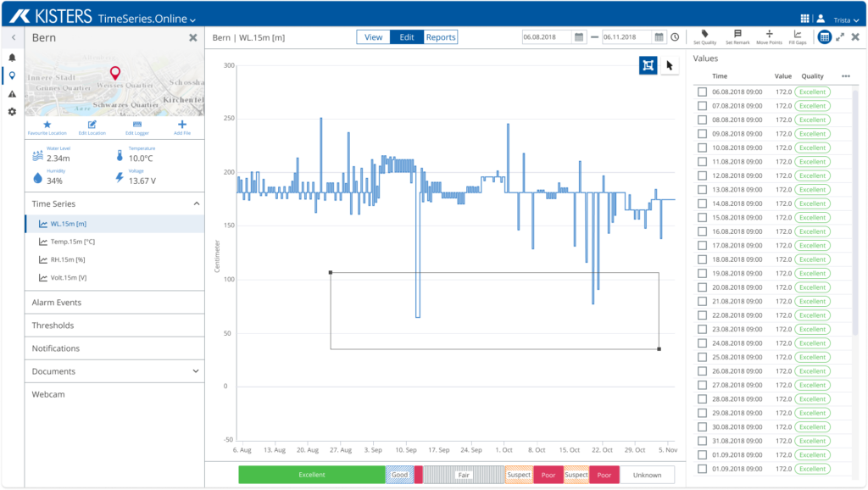Click the Set Remark icon
This screenshot has height=490, width=868.
coord(737,34)
